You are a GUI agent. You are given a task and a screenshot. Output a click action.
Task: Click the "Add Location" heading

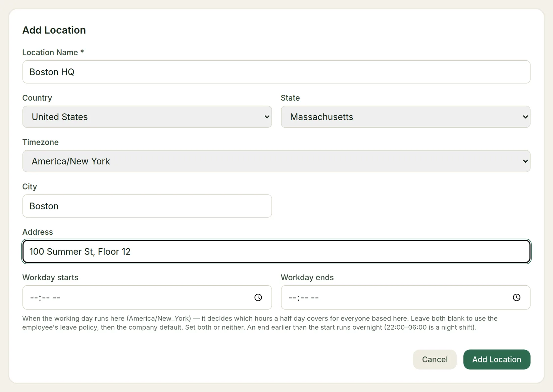(x=54, y=30)
